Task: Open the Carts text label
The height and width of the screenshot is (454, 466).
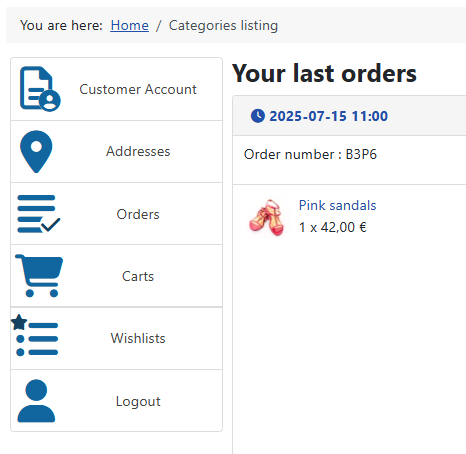Action: click(x=138, y=276)
